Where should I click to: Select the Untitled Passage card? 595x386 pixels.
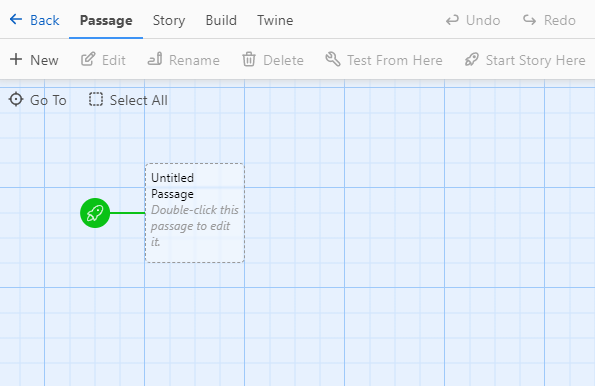[195, 213]
